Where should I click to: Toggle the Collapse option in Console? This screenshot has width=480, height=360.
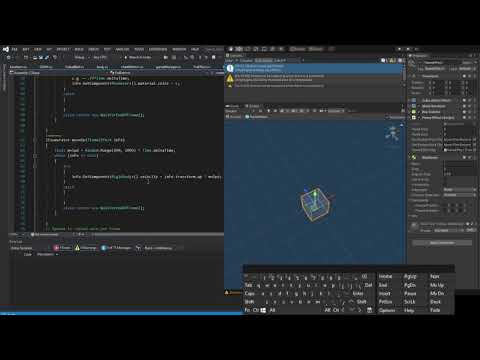point(246,60)
